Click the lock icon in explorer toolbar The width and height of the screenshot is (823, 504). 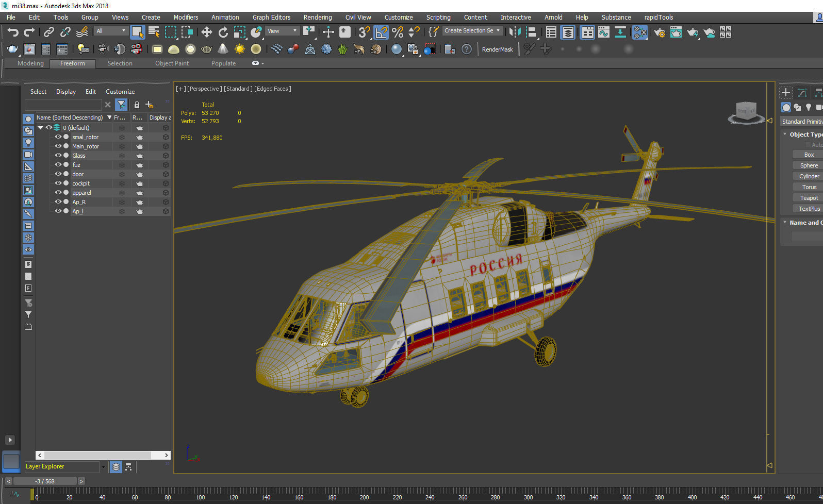137,105
